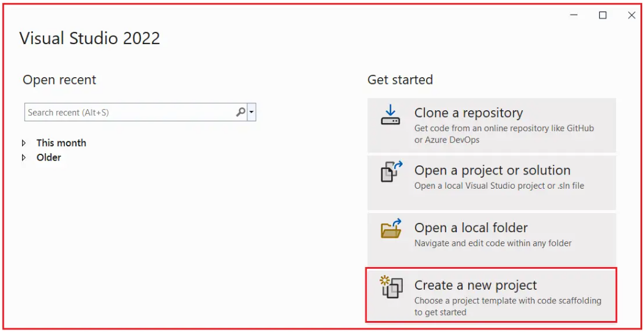This screenshot has width=644, height=332.
Task: Click the Clone a repository download icon
Action: [x=390, y=115]
